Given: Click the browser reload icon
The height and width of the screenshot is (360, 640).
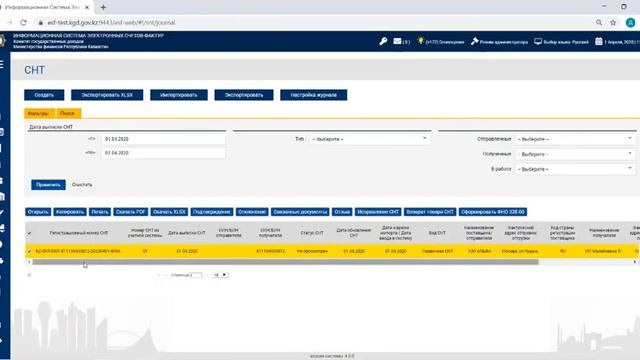Looking at the screenshot, I should point(24,22).
